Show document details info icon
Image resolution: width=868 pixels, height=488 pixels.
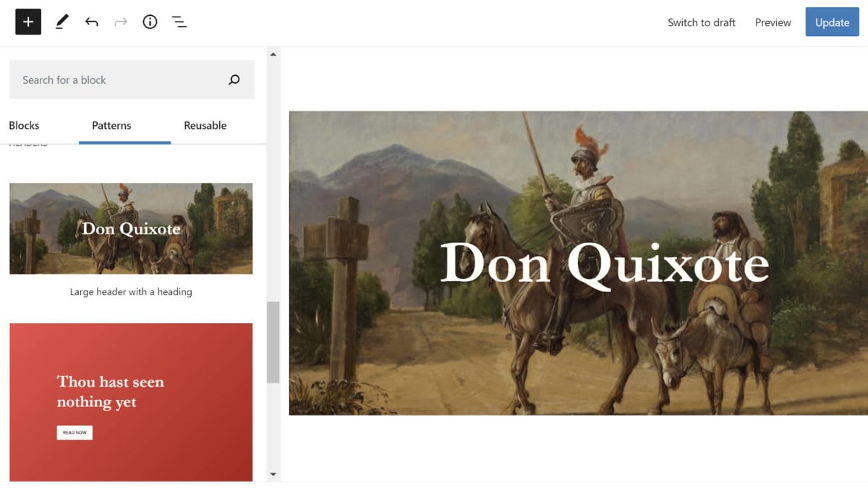point(150,22)
